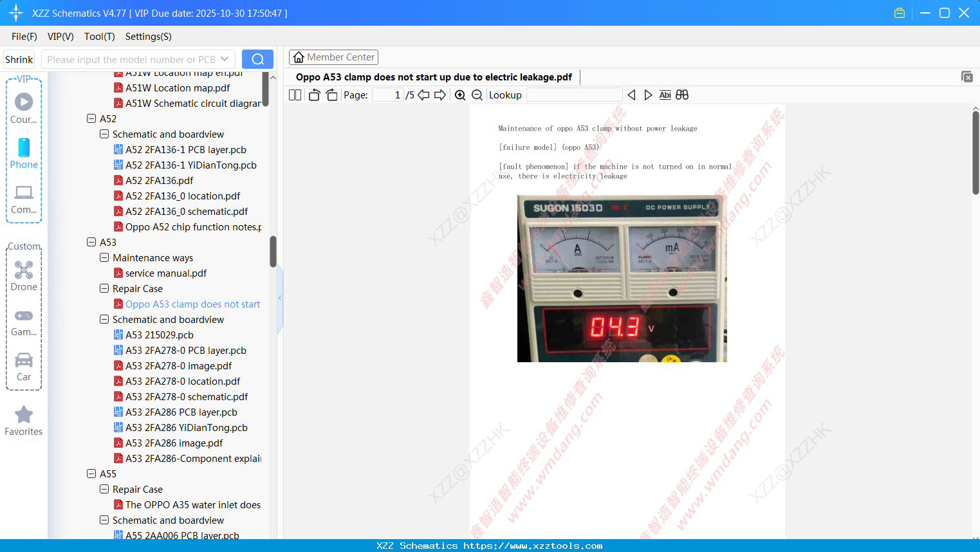Viewport: 980px width, 552px height.
Task: Click the file tree vertical scrollbar thumb
Action: [x=273, y=252]
